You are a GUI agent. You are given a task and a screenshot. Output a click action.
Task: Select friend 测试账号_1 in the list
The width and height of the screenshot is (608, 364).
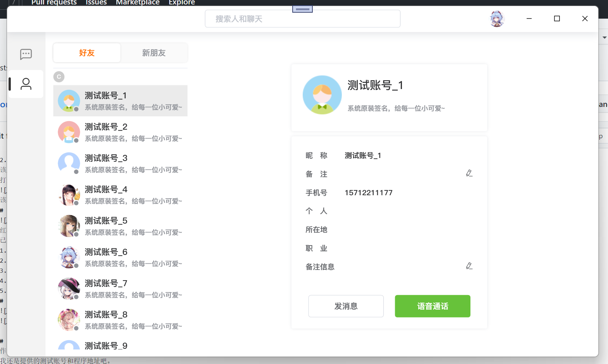click(x=120, y=101)
